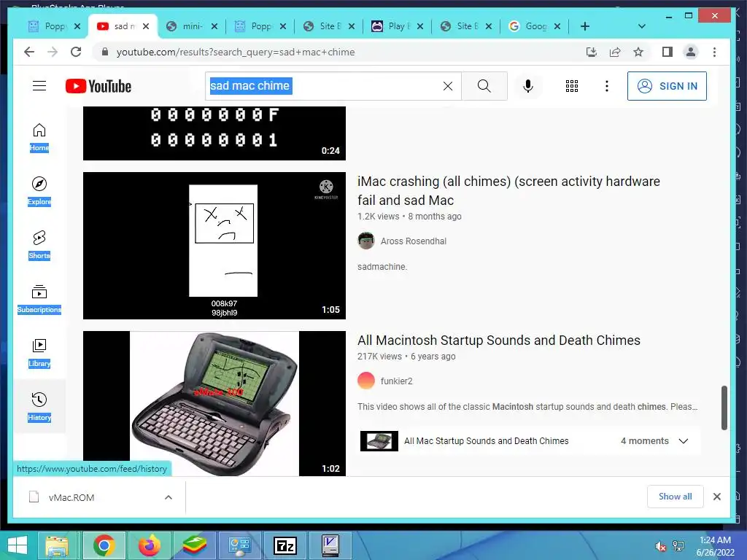
Task: Open Shorts in sidebar
Action: tap(39, 245)
